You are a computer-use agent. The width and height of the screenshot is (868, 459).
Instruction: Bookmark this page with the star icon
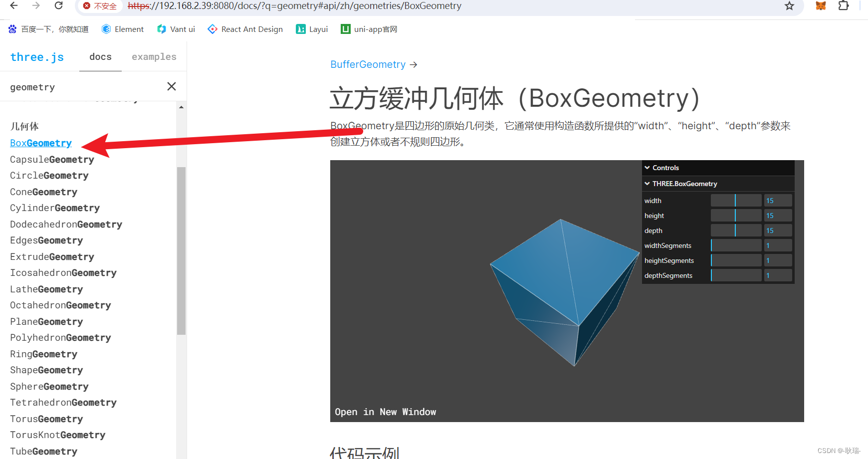pos(789,6)
